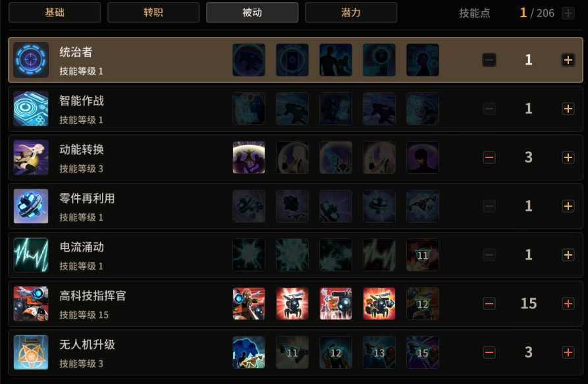Add a point to 高科技指挥官
Image resolution: width=588 pixels, height=384 pixels.
568,304
